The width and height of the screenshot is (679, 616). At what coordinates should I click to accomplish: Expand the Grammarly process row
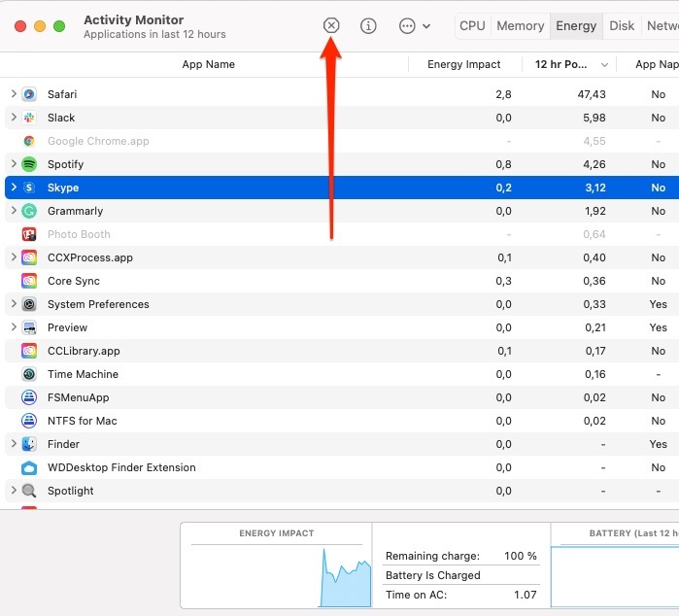(14, 211)
